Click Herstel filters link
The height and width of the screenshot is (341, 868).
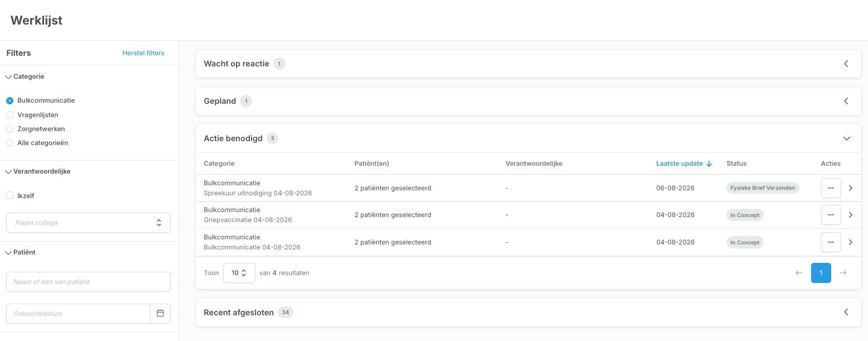[x=143, y=53]
